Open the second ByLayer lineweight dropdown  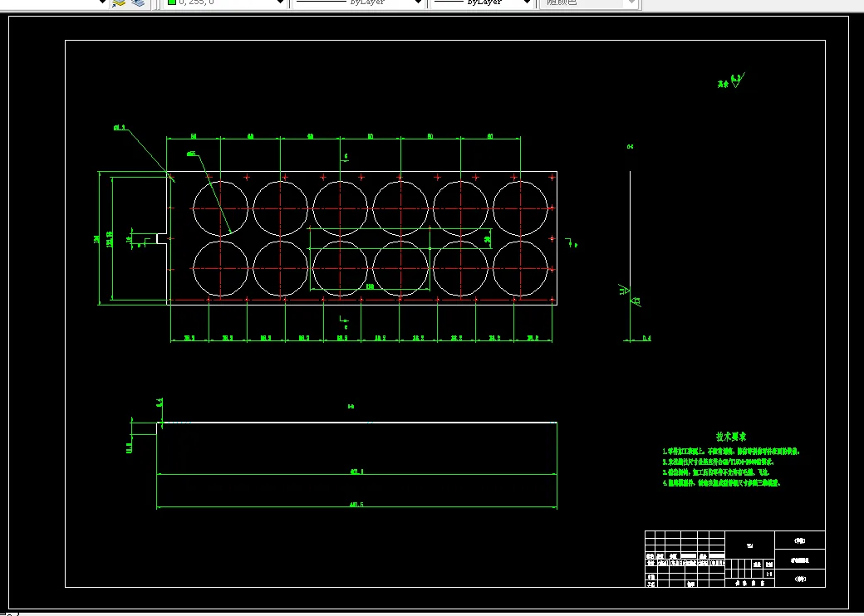coord(482,2)
